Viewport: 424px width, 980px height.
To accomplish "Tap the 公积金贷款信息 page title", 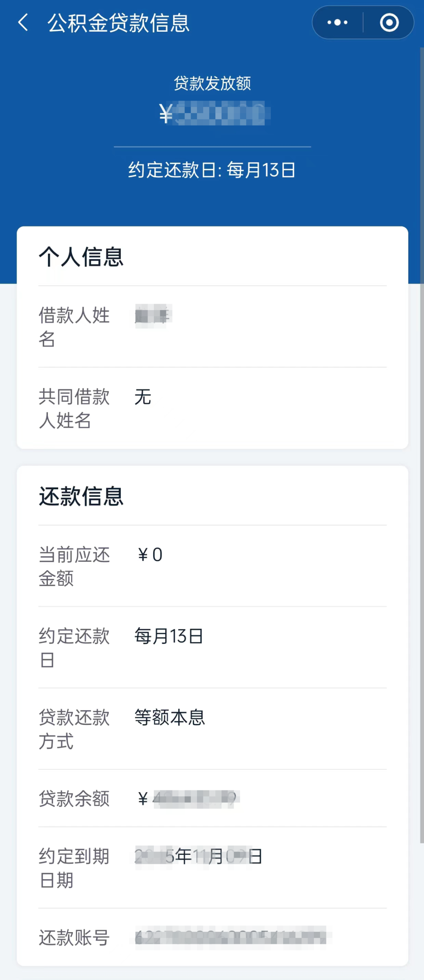I will point(118,23).
